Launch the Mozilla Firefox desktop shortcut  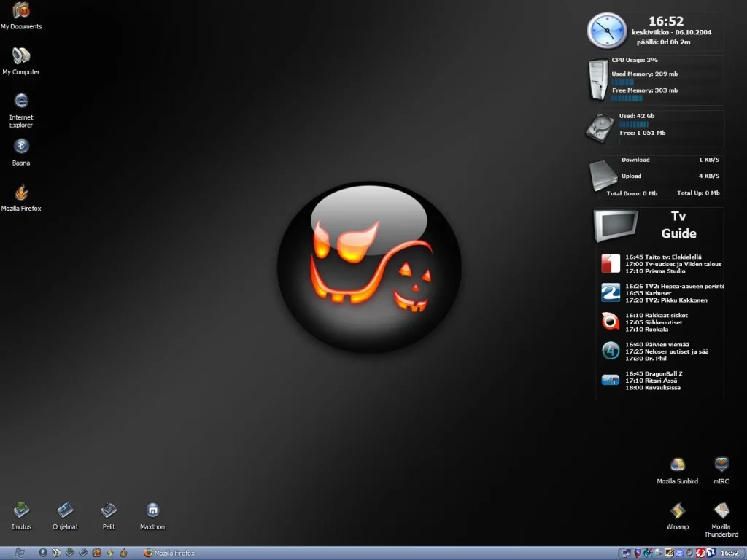pos(21,192)
